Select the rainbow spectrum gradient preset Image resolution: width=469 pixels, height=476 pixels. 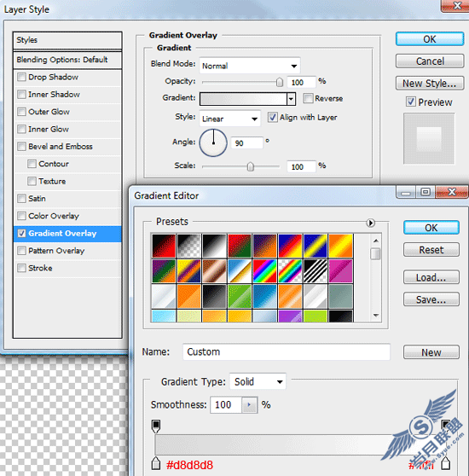point(264,270)
